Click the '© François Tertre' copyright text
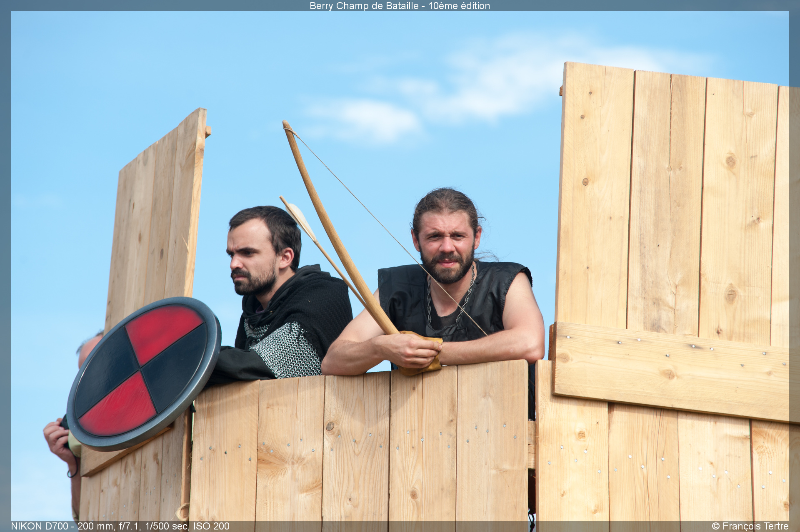Viewport: 800px width, 532px height. tap(750, 526)
